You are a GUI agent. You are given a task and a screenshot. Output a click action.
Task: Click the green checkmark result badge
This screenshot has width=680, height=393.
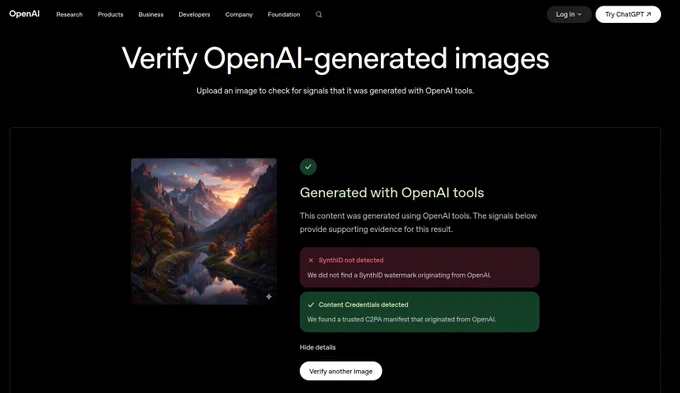click(x=308, y=167)
